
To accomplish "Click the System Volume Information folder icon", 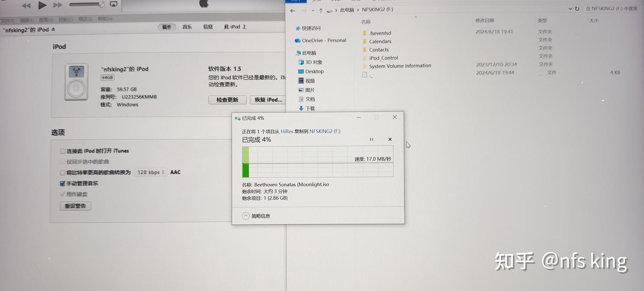I will 364,66.
